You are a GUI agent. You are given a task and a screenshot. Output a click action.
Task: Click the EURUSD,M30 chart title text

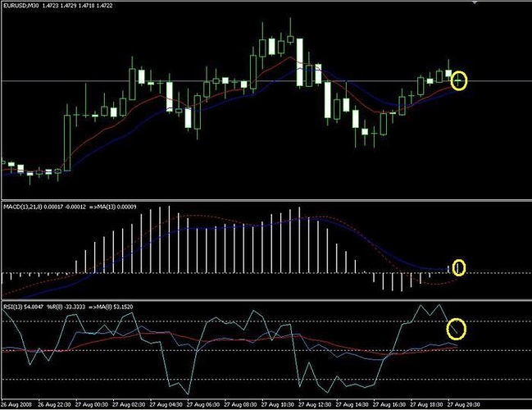tap(20, 6)
